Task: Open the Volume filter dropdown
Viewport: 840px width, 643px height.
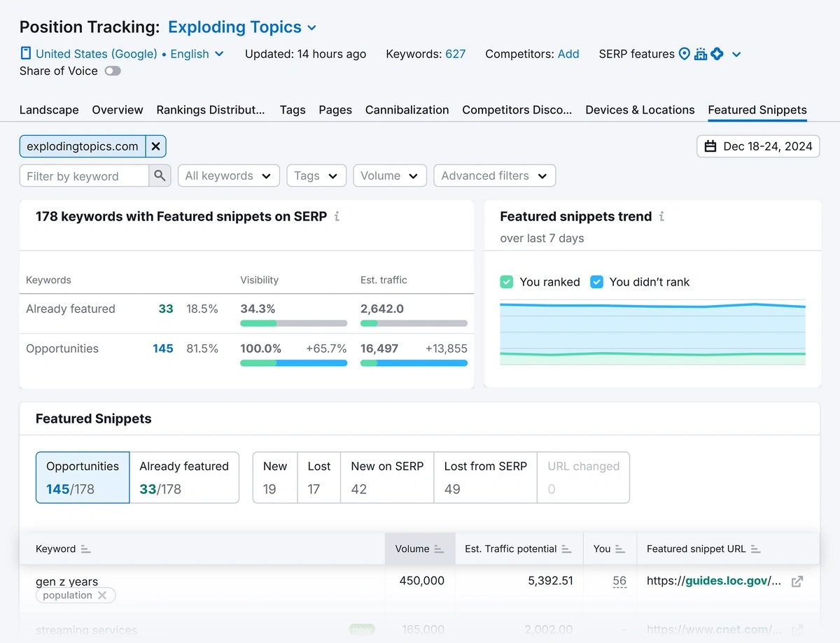Action: point(390,176)
